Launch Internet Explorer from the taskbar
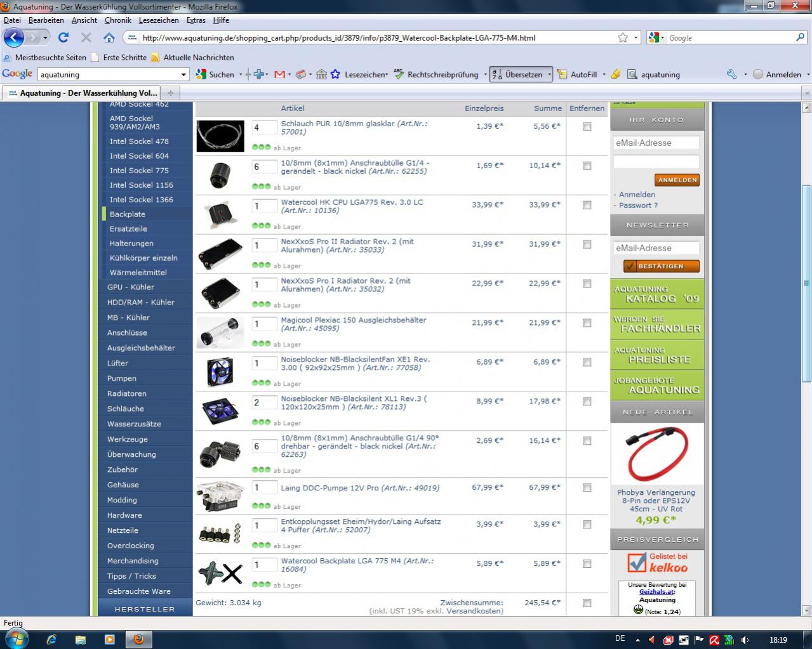The width and height of the screenshot is (812, 649). [51, 639]
